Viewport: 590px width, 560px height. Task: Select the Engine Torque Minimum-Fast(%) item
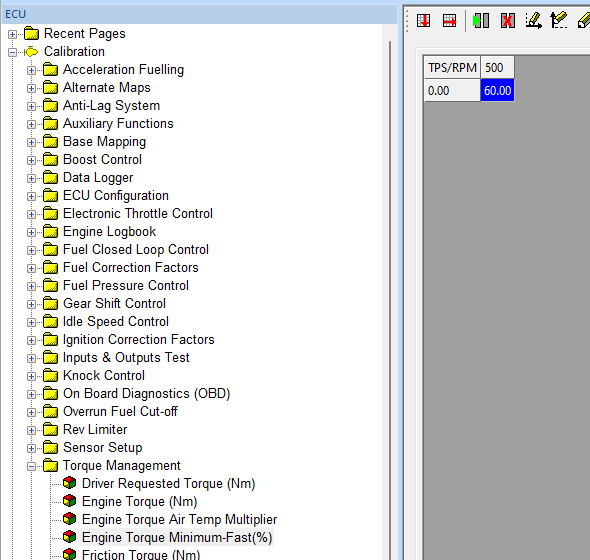[x=177, y=537]
